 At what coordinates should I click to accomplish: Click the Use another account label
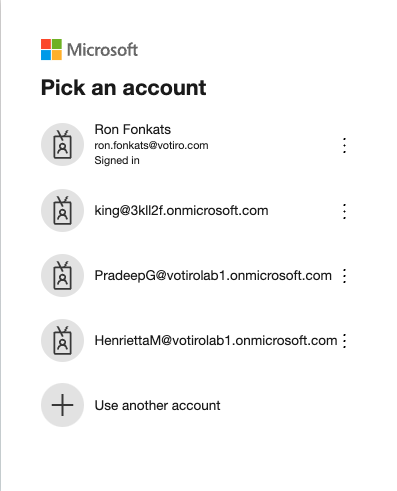click(x=157, y=406)
